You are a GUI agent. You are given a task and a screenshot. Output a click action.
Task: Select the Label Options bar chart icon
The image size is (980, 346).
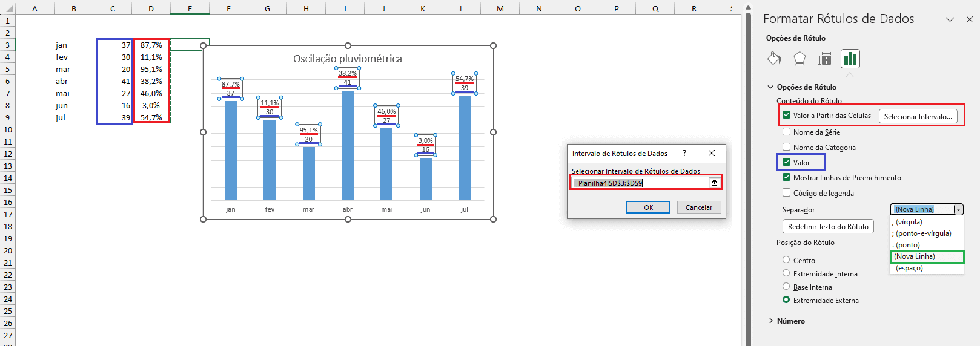point(850,59)
